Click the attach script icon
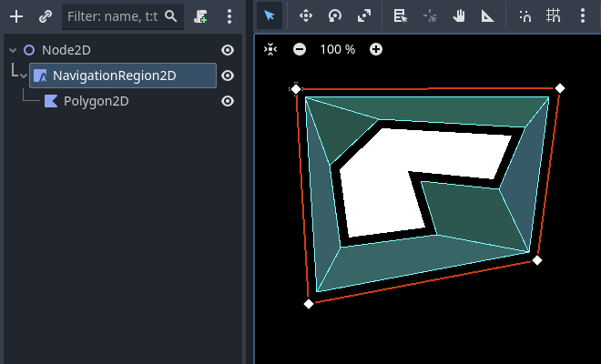 pyautogui.click(x=201, y=16)
